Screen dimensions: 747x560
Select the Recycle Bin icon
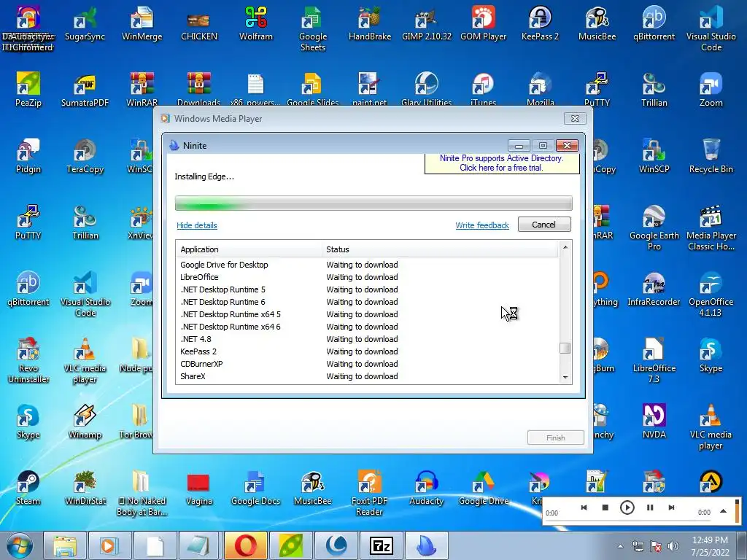[x=711, y=157]
